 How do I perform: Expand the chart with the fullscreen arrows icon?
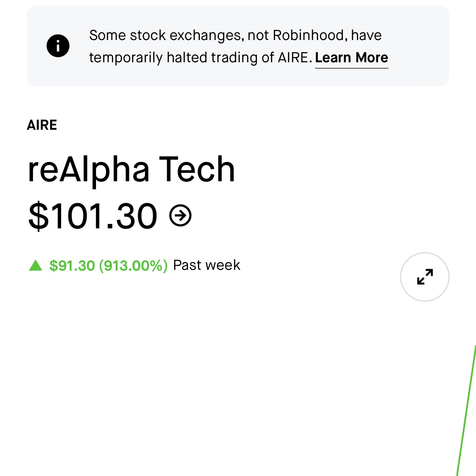[425, 277]
